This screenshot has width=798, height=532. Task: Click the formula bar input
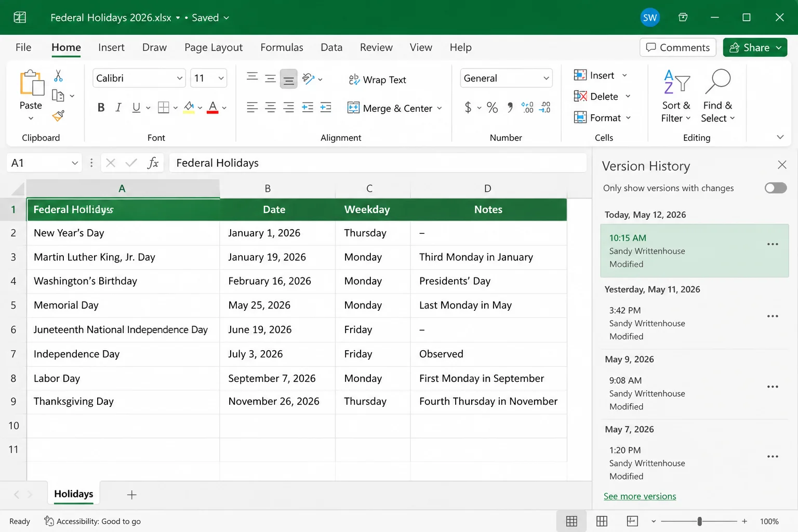coord(378,163)
